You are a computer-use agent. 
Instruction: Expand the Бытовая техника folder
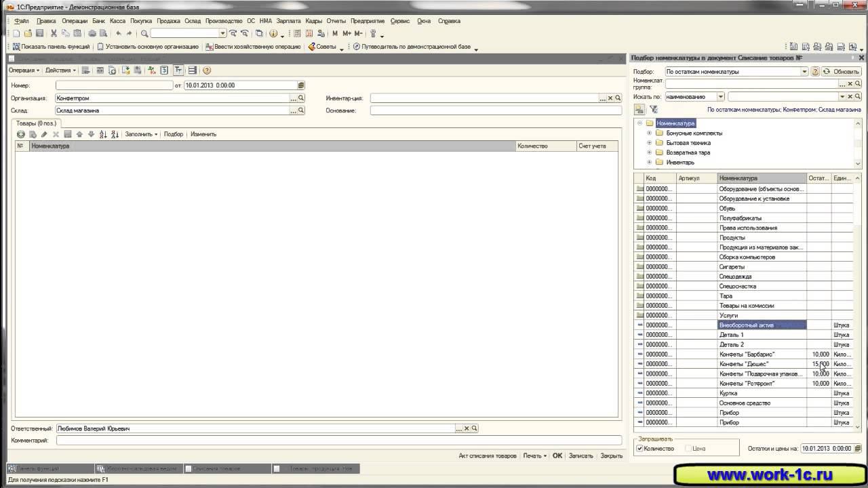point(649,143)
